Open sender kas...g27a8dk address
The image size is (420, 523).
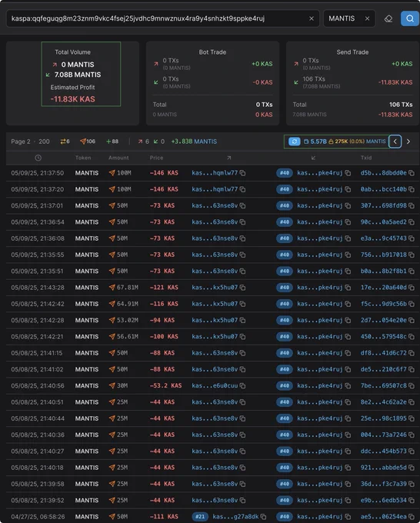tap(235, 517)
